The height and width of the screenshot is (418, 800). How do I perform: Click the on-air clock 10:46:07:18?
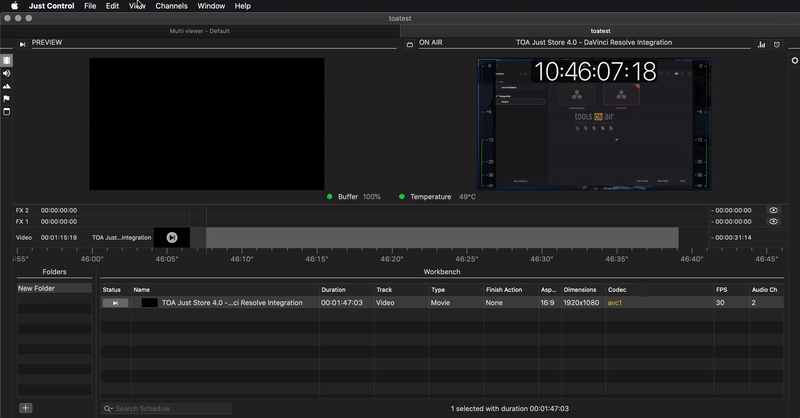[x=595, y=71]
